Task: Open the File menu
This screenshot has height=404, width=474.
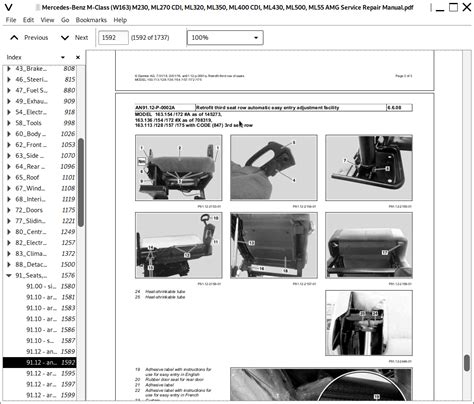Action: (11, 20)
